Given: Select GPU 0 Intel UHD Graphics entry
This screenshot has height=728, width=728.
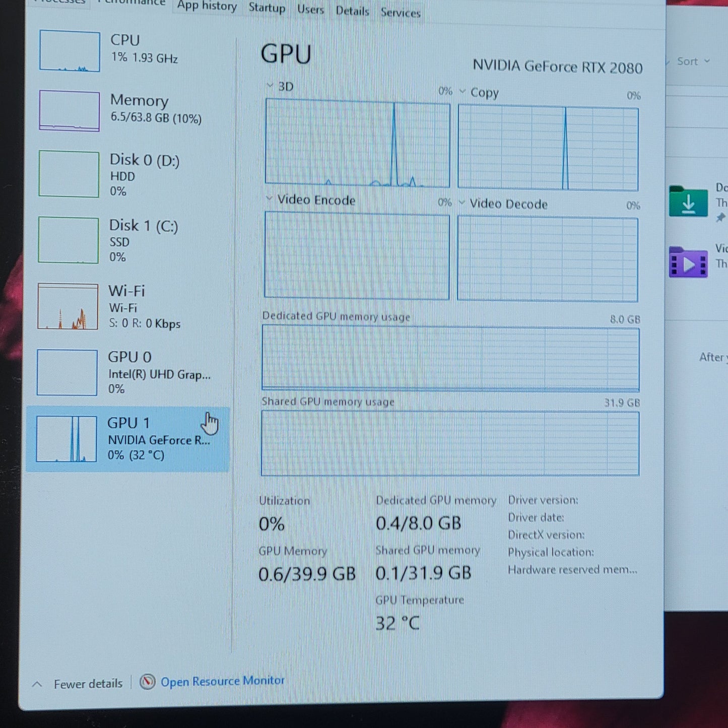Looking at the screenshot, I should point(128,372).
